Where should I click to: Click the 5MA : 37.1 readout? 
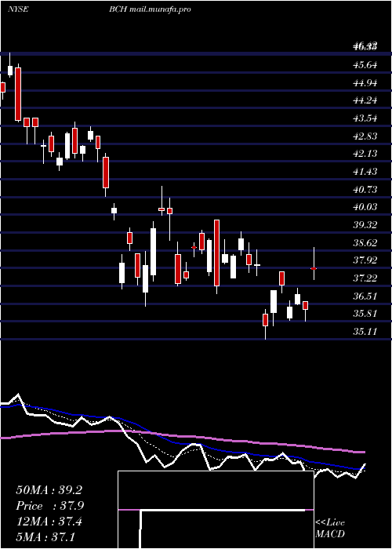tap(45, 537)
